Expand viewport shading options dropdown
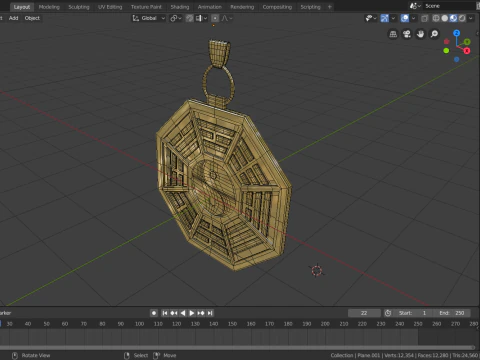The width and height of the screenshot is (480, 360). coord(470,18)
